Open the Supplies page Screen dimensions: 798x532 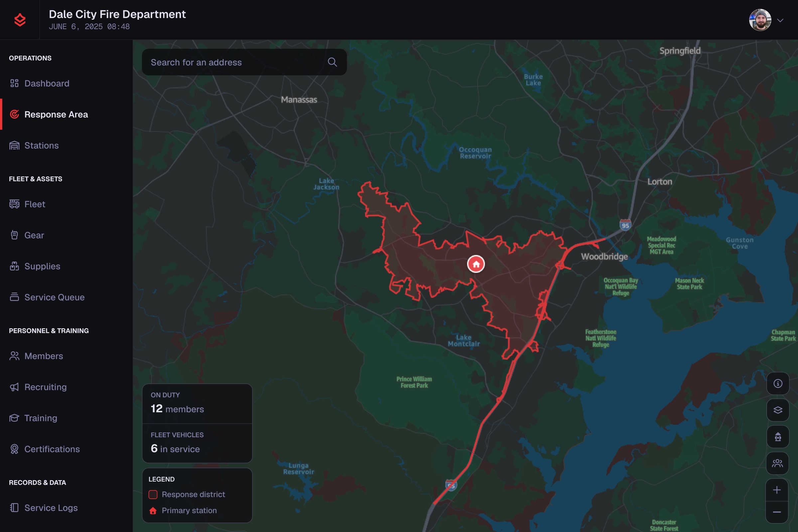66,266
